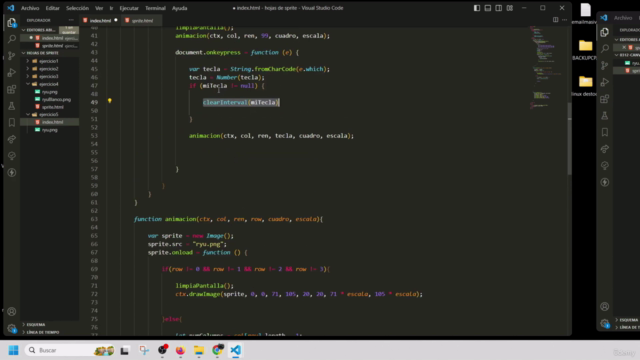Image resolution: width=640 pixels, height=360 pixels.
Task: Open the Terminal menu
Action: click(x=155, y=8)
